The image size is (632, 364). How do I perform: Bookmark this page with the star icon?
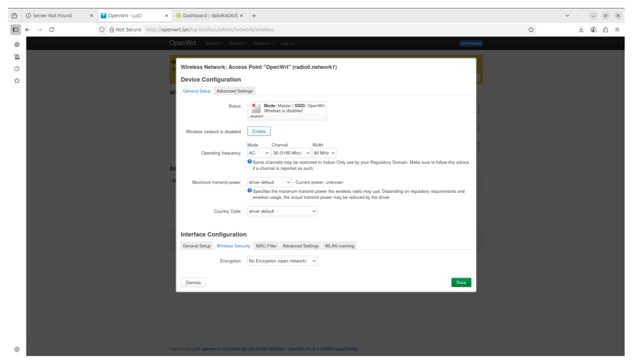[531, 29]
